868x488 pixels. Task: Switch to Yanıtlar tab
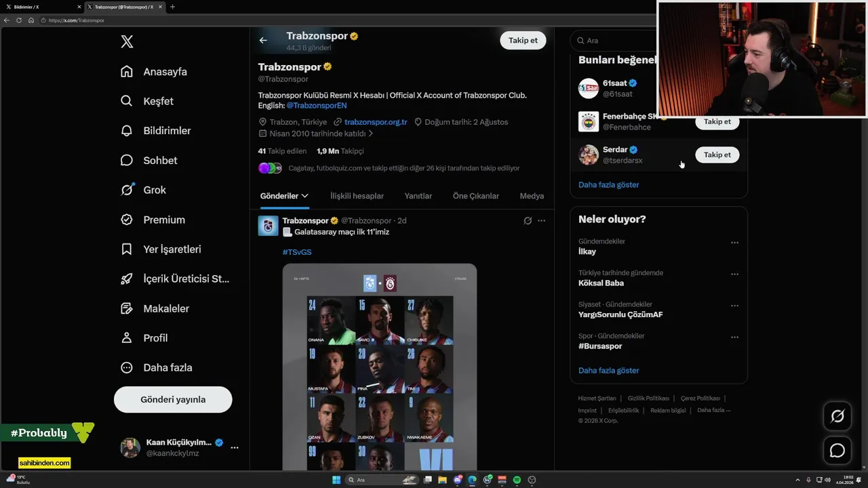click(x=418, y=196)
